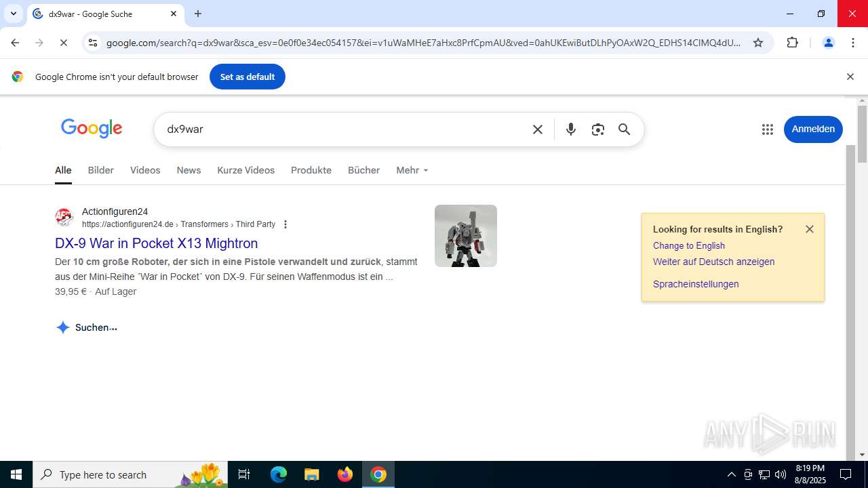The height and width of the screenshot is (488, 868).
Task: Go back to previous page
Action: pyautogui.click(x=15, y=43)
